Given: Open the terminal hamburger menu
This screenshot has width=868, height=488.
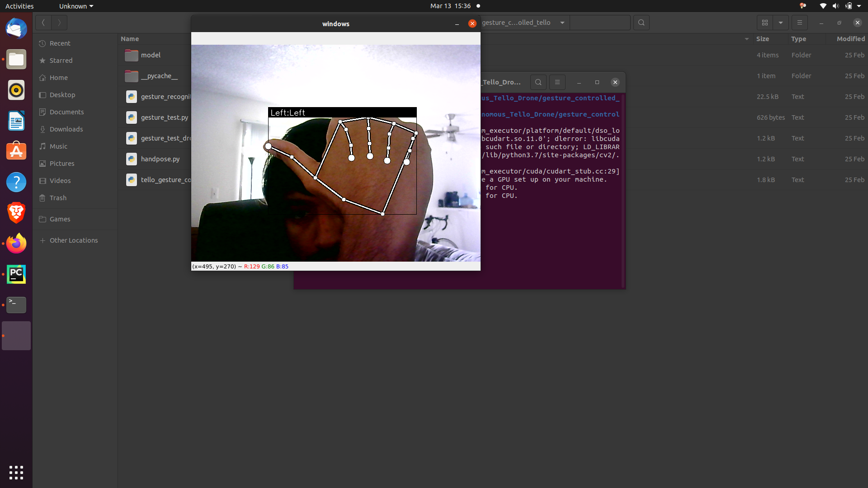Looking at the screenshot, I should point(557,82).
